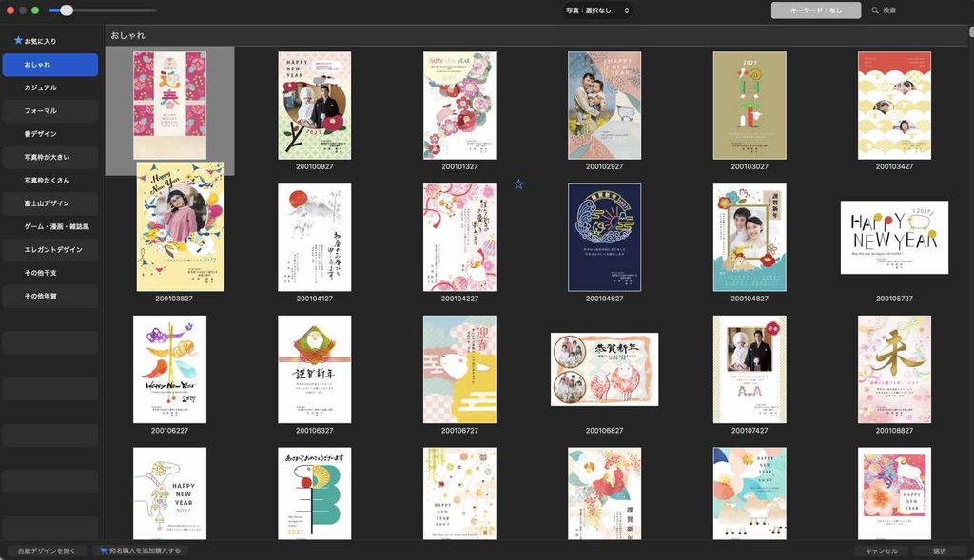Pick design thumbnail 200107427

coord(750,370)
